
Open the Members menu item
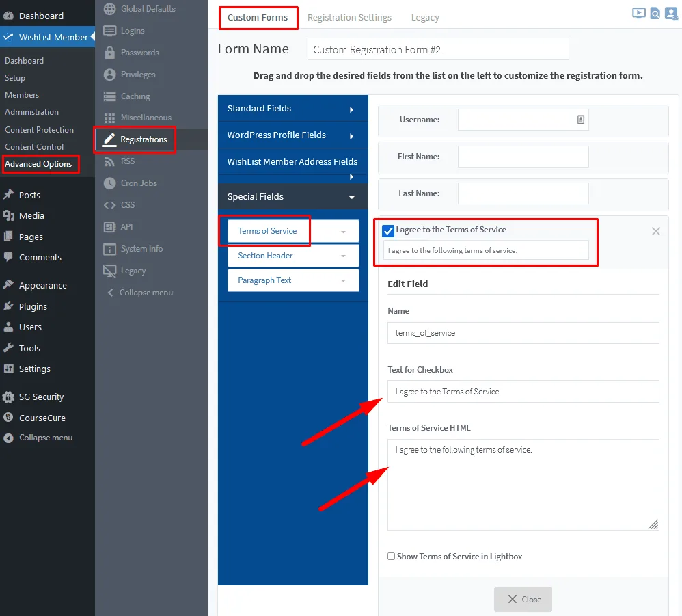click(x=22, y=95)
